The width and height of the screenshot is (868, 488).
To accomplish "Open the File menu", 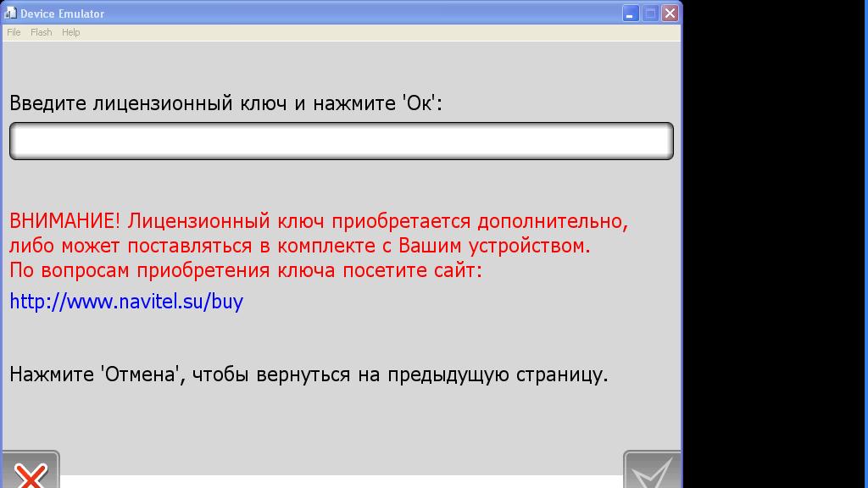I will [x=14, y=32].
